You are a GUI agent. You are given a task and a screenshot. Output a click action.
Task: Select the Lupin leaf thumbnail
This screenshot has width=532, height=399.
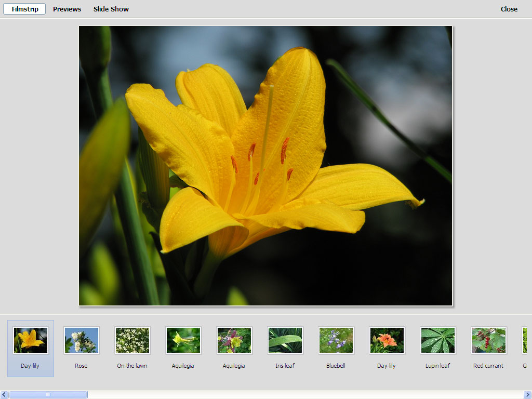437,341
